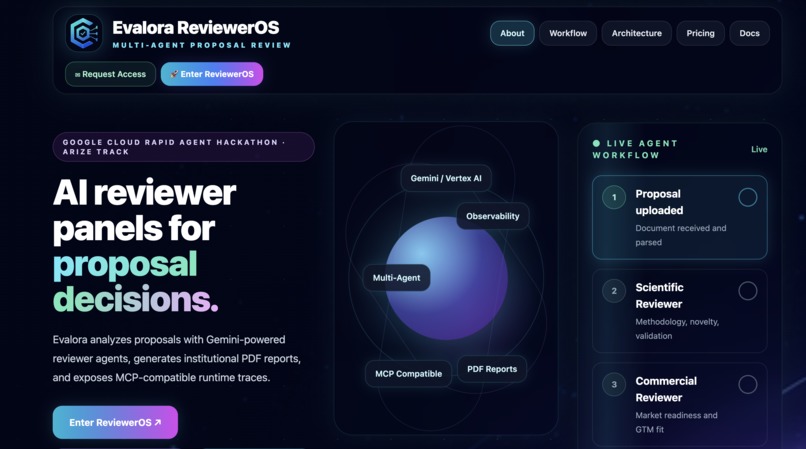Toggle the Commercial Reviewer status circle
This screenshot has height=449, width=806.
747,385
